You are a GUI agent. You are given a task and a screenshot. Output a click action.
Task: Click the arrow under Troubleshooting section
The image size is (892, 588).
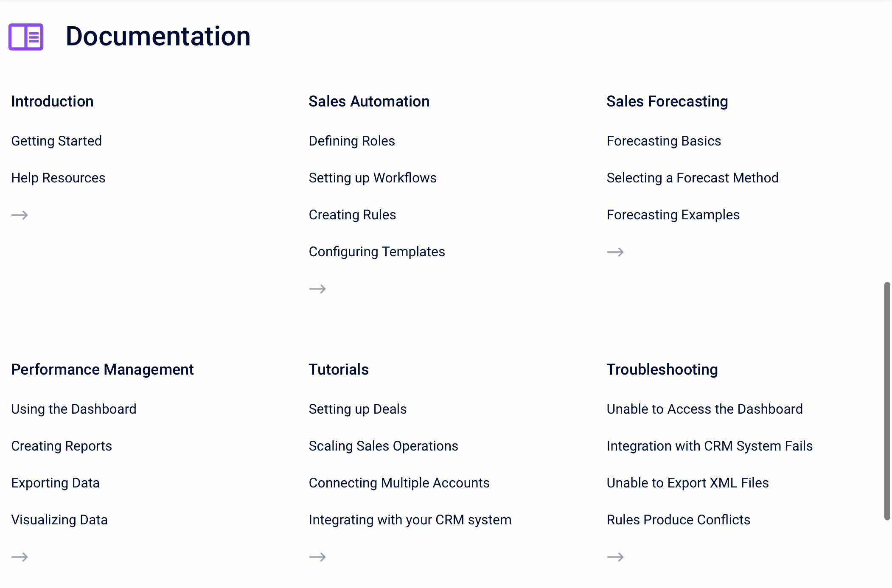[615, 557]
